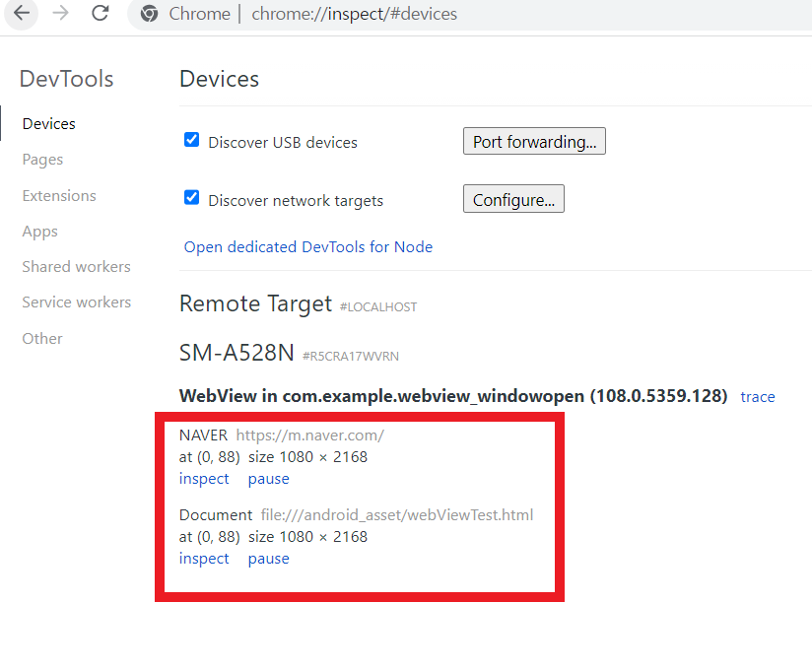The height and width of the screenshot is (670, 812).
Task: Click the Configure button
Action: tap(513, 199)
